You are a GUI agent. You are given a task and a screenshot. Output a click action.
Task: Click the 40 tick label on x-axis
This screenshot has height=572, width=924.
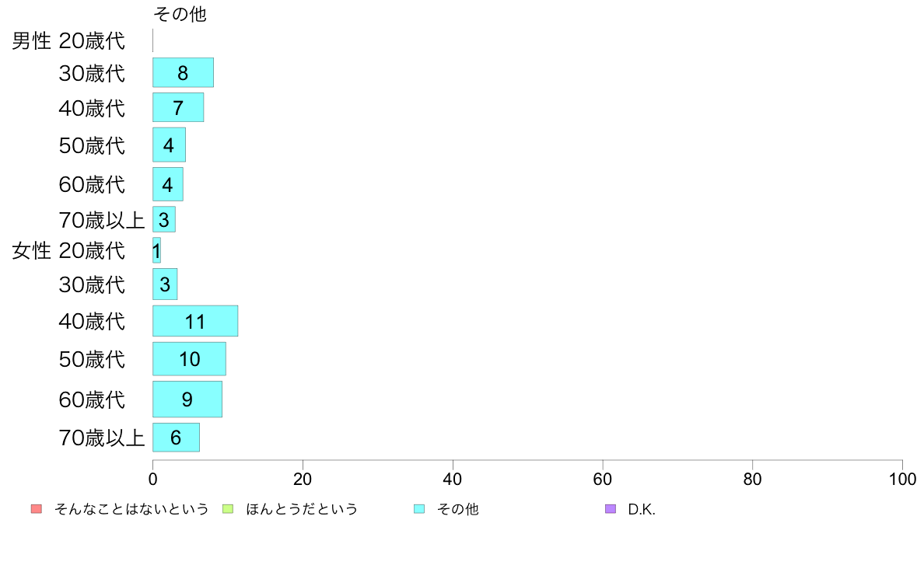click(x=453, y=479)
